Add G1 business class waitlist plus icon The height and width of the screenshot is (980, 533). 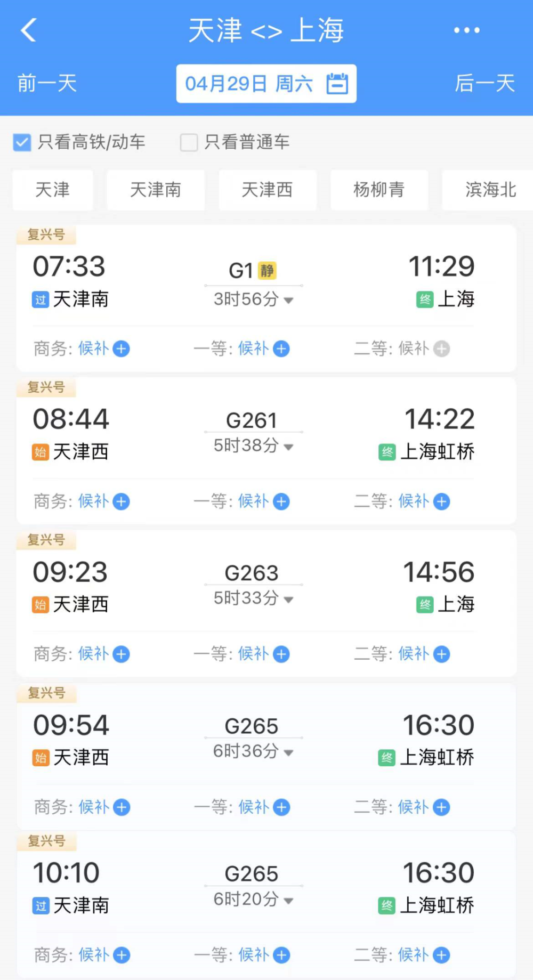122,349
